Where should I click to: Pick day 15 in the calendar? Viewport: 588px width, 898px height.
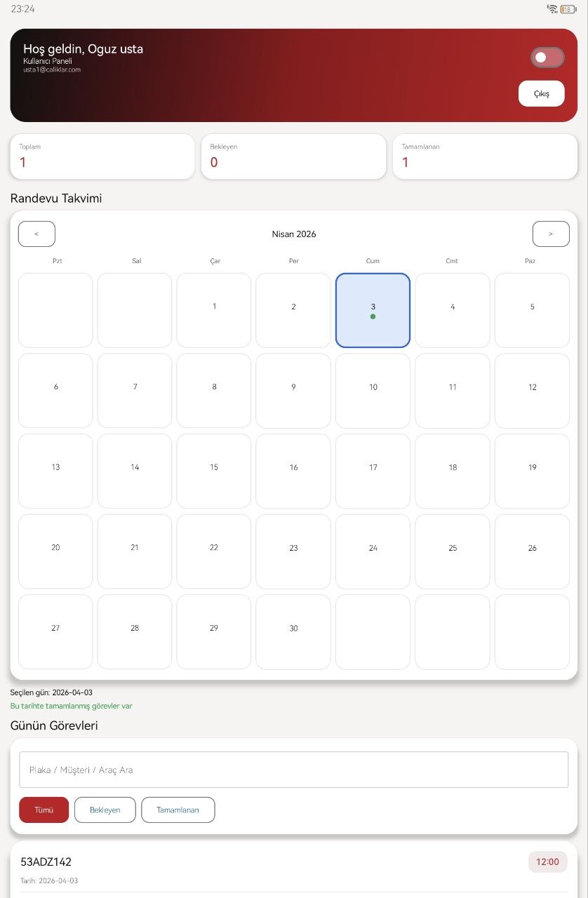[x=214, y=468]
